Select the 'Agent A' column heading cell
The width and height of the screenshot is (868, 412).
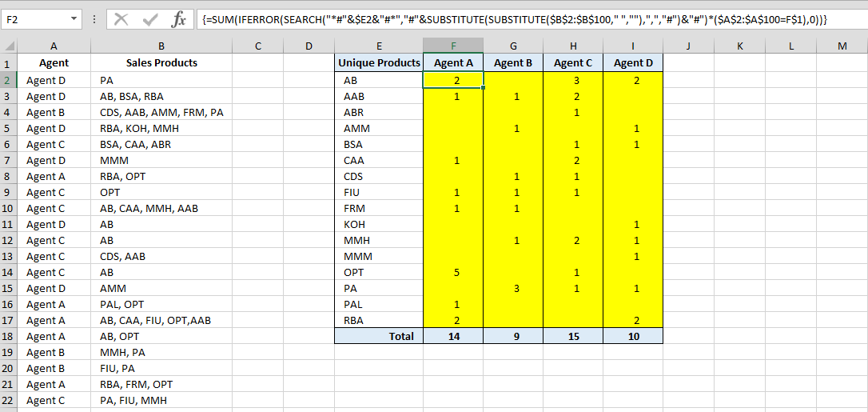point(453,62)
